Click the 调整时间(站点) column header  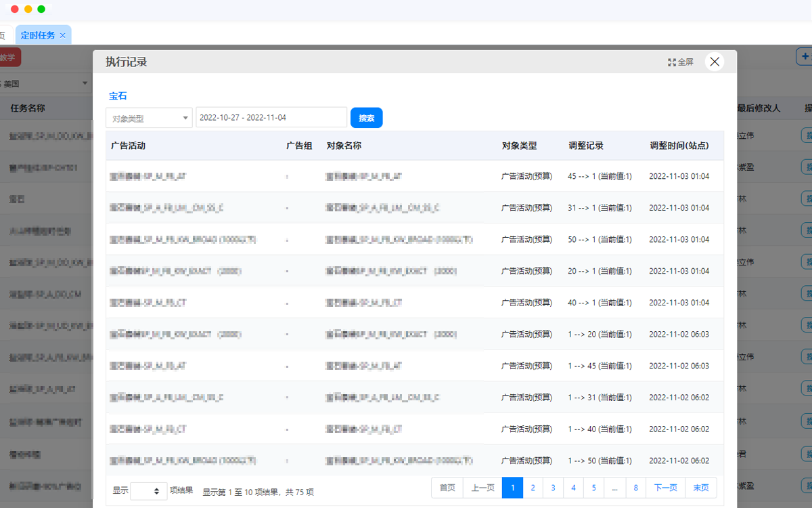click(679, 146)
